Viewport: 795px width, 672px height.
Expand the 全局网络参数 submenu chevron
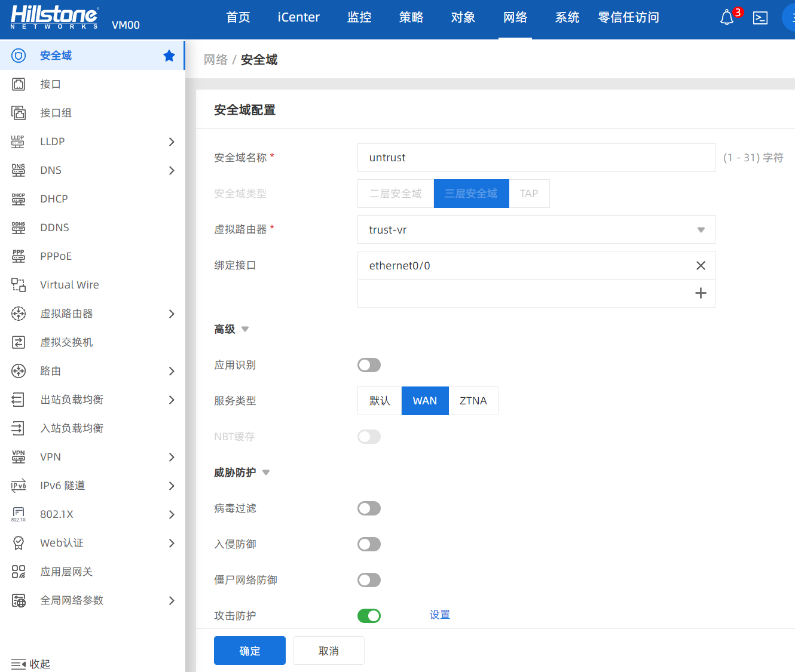point(172,600)
